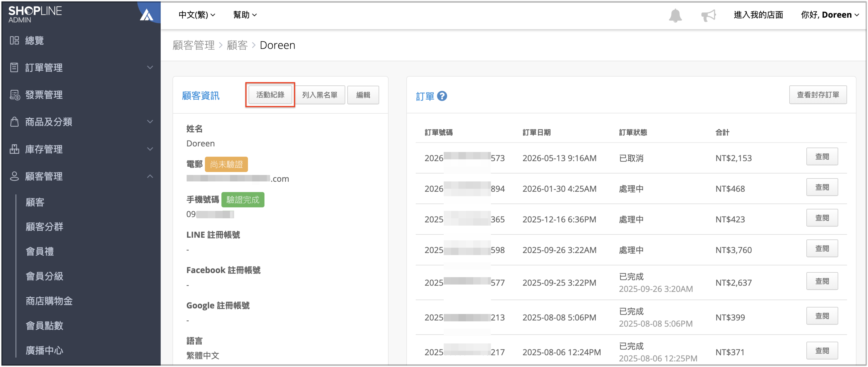View the order totaling NT$2,637
868x367 pixels.
click(822, 281)
